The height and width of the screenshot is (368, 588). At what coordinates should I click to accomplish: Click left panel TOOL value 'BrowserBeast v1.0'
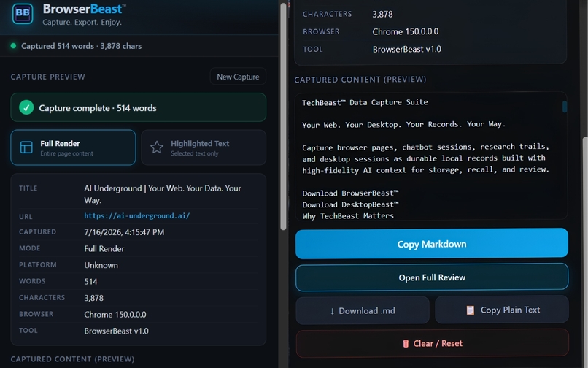(x=116, y=331)
